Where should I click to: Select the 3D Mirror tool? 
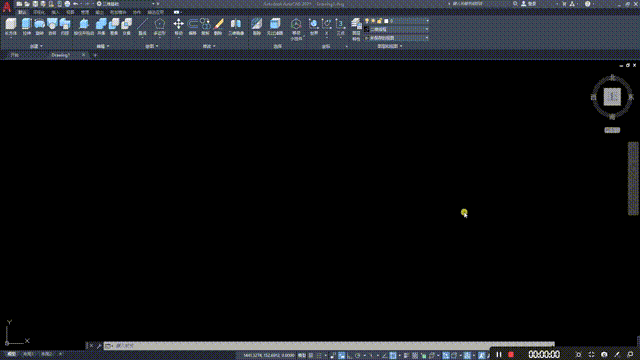point(236,27)
